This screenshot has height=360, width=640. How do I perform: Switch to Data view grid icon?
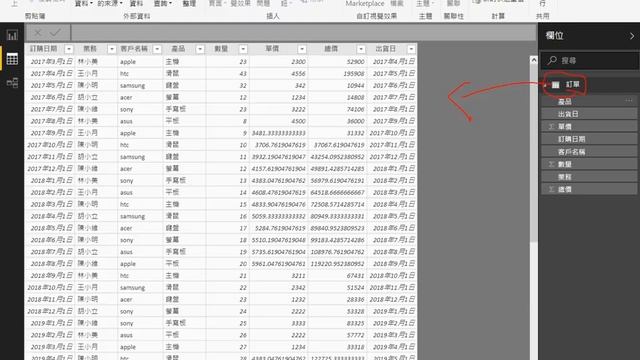point(12,59)
